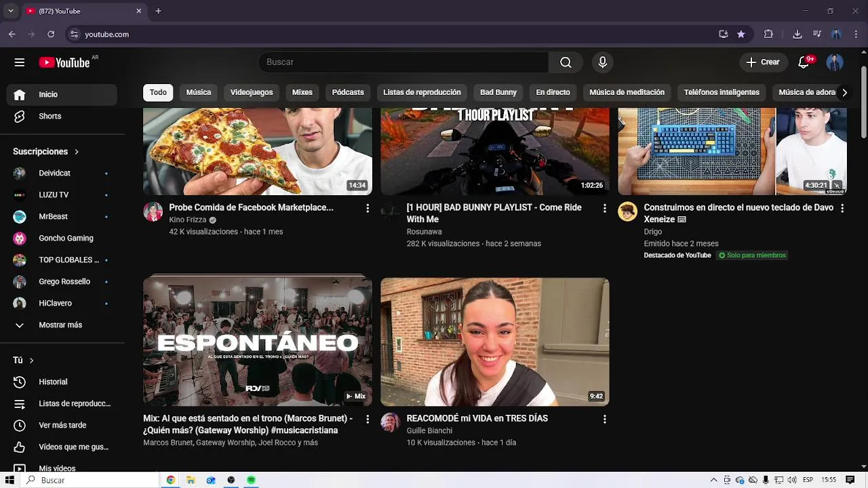This screenshot has width=868, height=488.
Task: Open Ver más tarde list
Action: tap(62, 426)
